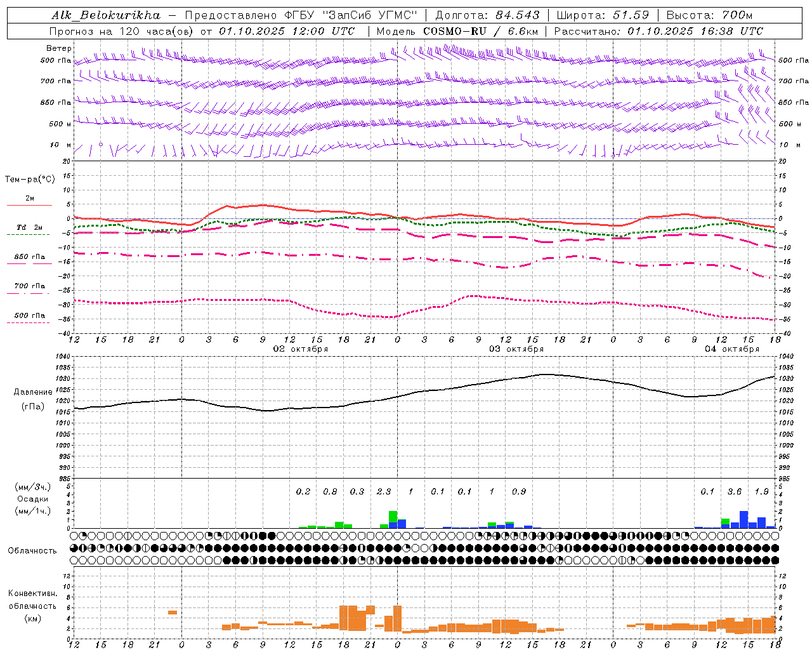The height and width of the screenshot is (650, 812).
Task: Click the 'Давление' pressure label
Action: tap(33, 392)
